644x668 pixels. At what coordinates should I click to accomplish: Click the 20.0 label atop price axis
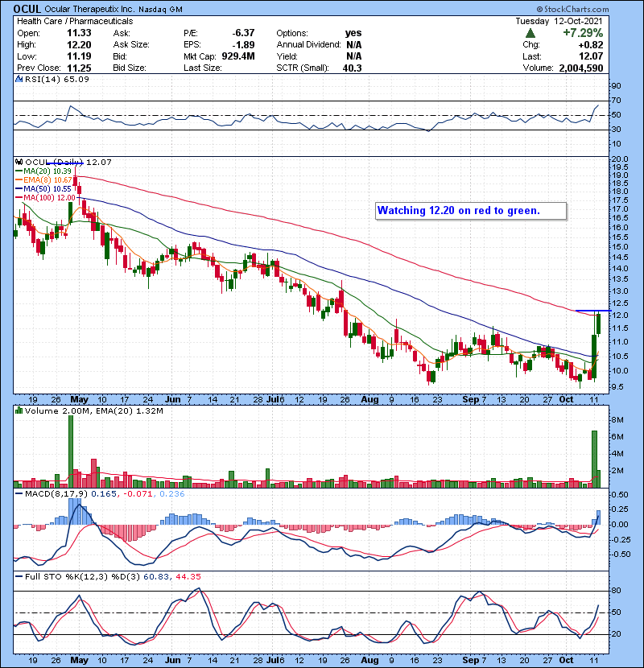tap(619, 159)
